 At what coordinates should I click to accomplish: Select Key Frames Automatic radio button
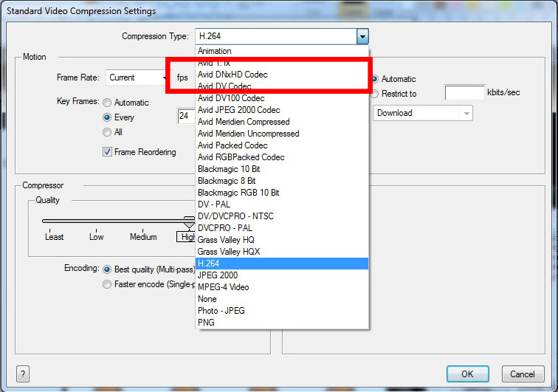click(107, 103)
